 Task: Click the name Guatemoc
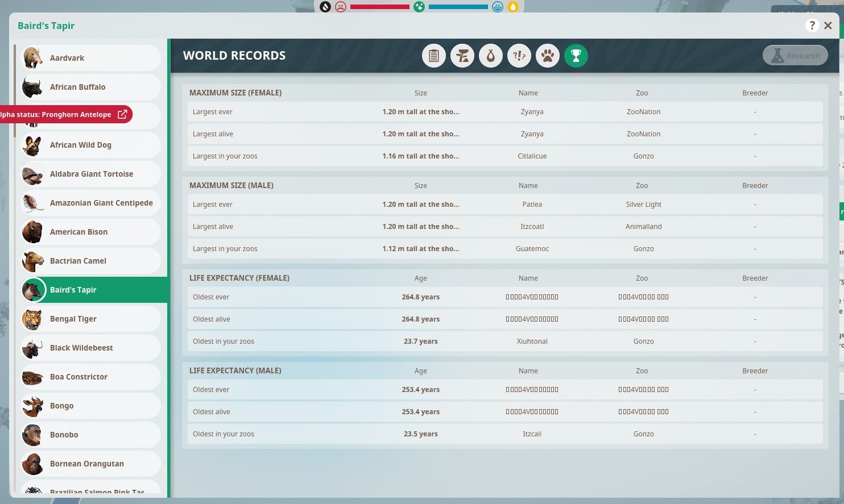coord(532,249)
